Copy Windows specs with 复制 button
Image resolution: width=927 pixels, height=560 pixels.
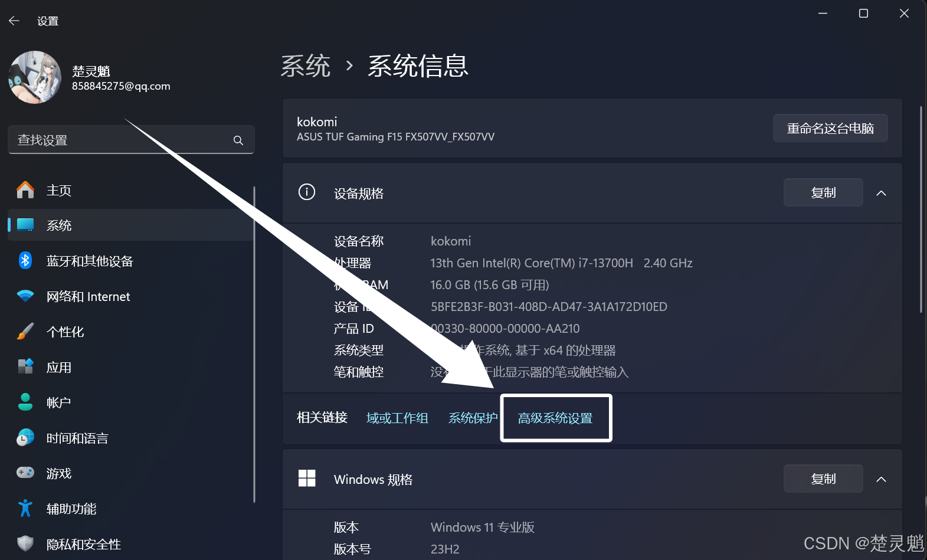coord(823,479)
